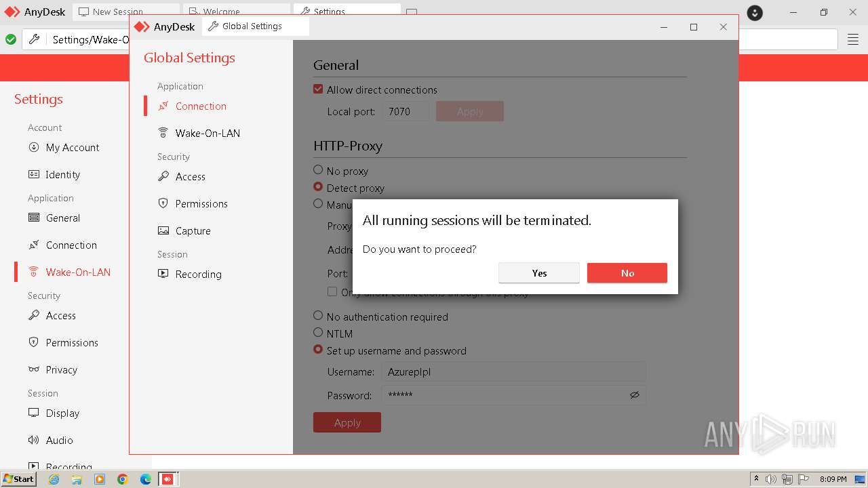The height and width of the screenshot is (488, 868).
Task: Open hamburger menu in main AnyDesk window
Action: pyautogui.click(x=853, y=39)
